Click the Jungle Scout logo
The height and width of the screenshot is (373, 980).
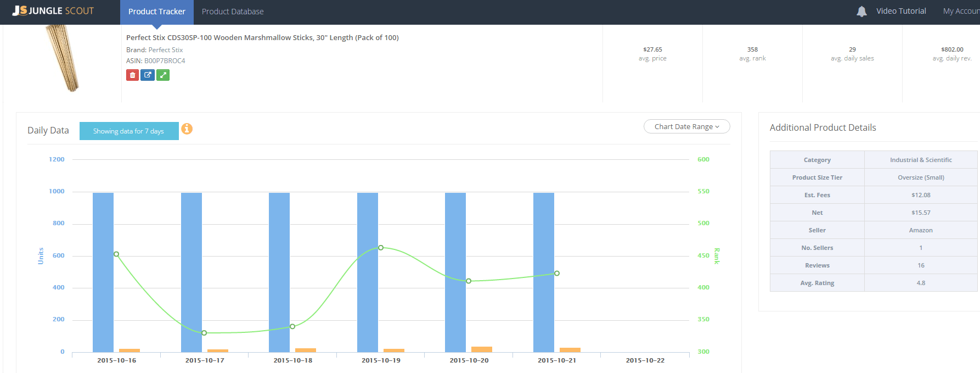pyautogui.click(x=53, y=11)
